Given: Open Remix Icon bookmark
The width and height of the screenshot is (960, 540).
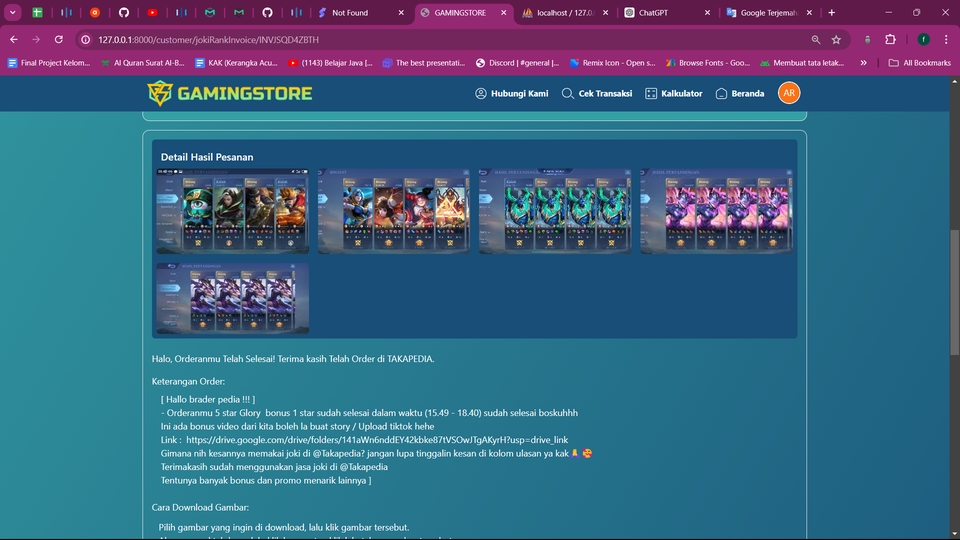Looking at the screenshot, I should pos(612,62).
